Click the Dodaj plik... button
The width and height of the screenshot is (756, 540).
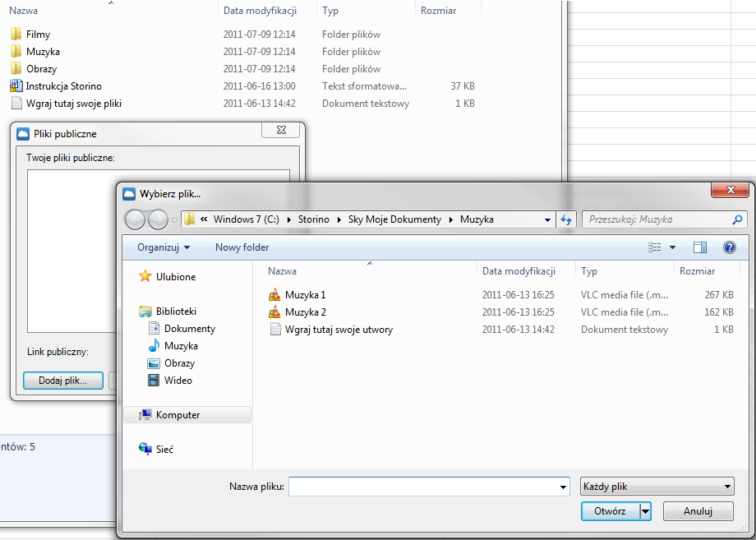(x=63, y=381)
